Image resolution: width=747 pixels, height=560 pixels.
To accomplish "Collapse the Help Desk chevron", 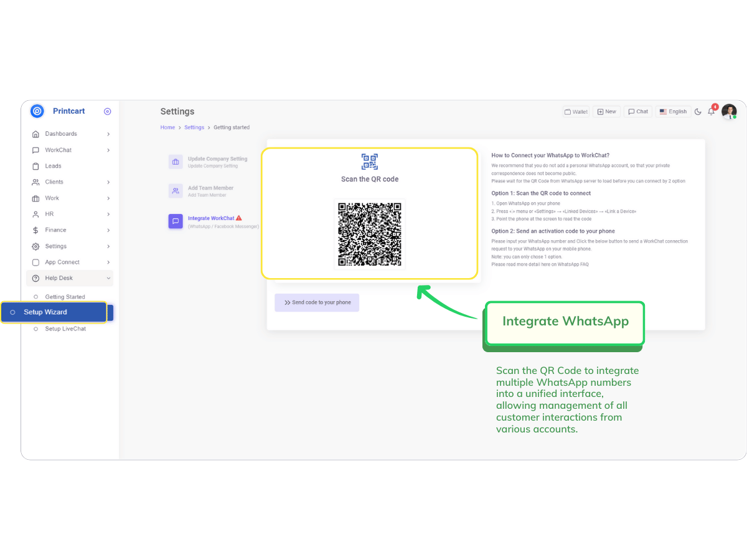I will (108, 278).
